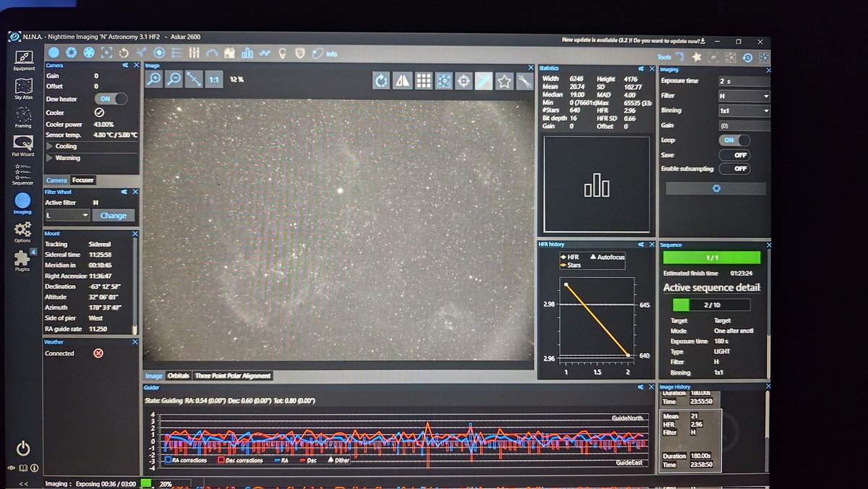Toggle the guider graph toolbar icon

(x=265, y=52)
